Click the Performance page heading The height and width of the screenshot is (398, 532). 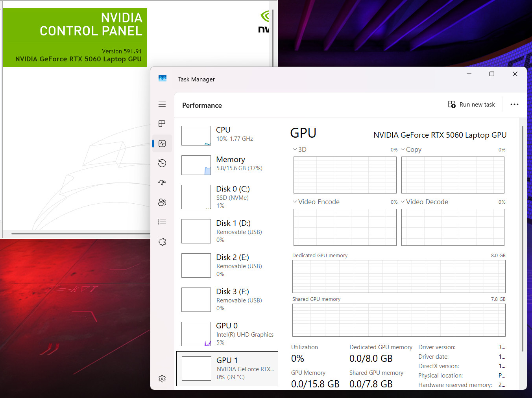pos(202,105)
